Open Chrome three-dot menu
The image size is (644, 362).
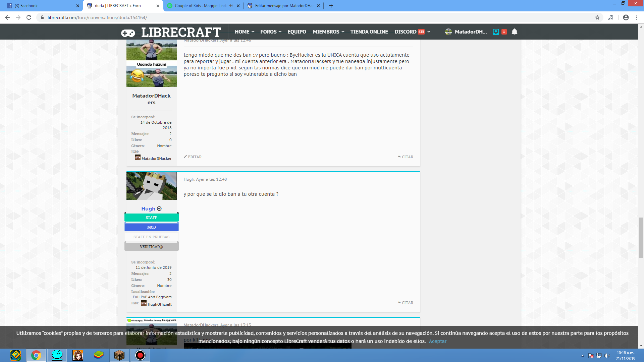tap(637, 17)
